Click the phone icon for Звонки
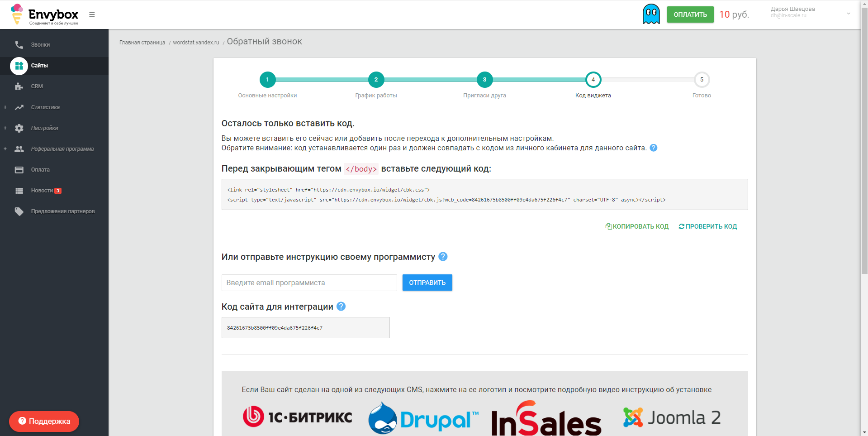This screenshot has height=436, width=868. (x=19, y=45)
